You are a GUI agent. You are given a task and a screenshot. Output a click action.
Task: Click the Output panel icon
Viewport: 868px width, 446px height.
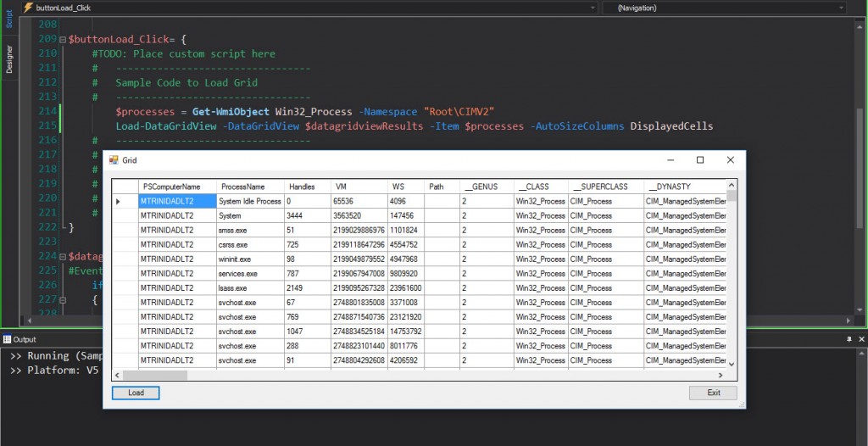6,339
